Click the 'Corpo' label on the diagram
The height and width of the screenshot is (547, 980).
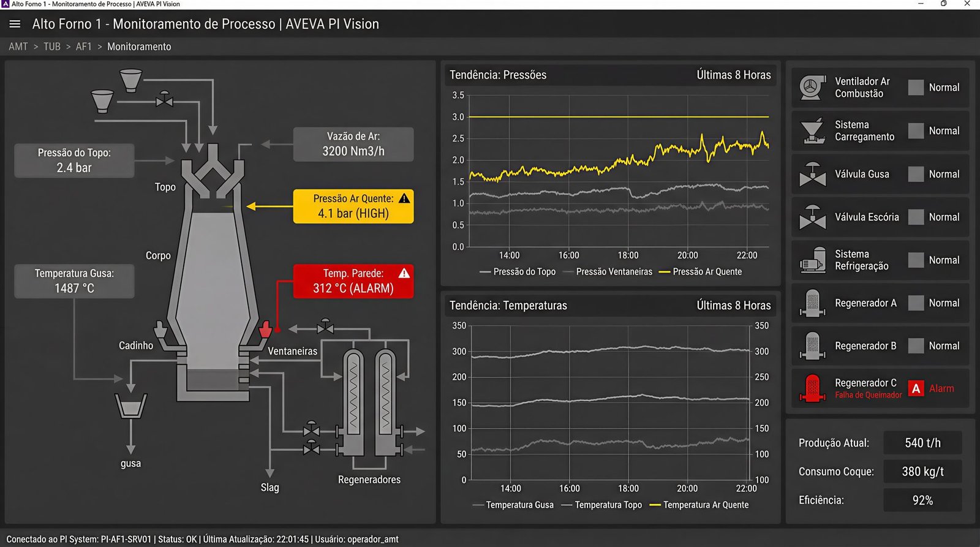tap(158, 255)
